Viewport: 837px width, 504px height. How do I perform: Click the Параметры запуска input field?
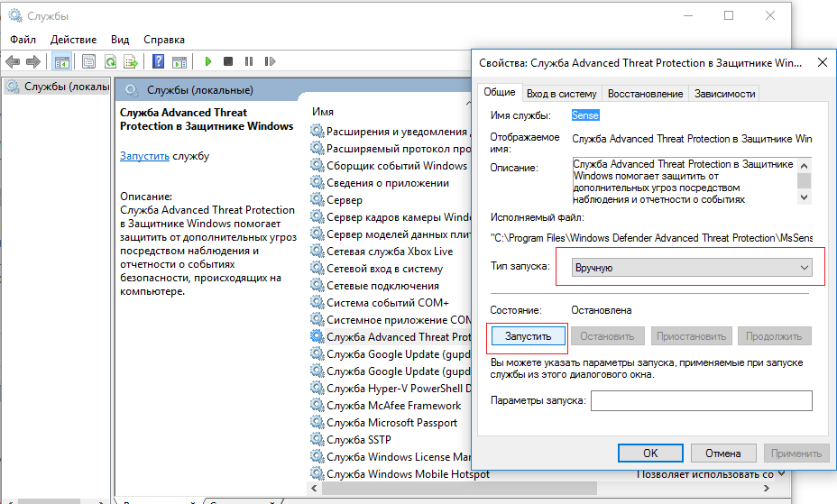point(701,400)
